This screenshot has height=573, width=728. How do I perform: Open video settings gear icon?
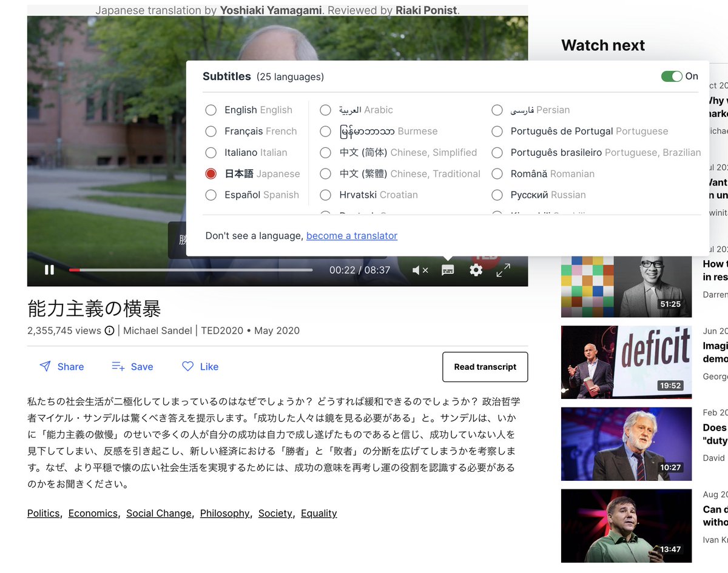[x=476, y=270]
